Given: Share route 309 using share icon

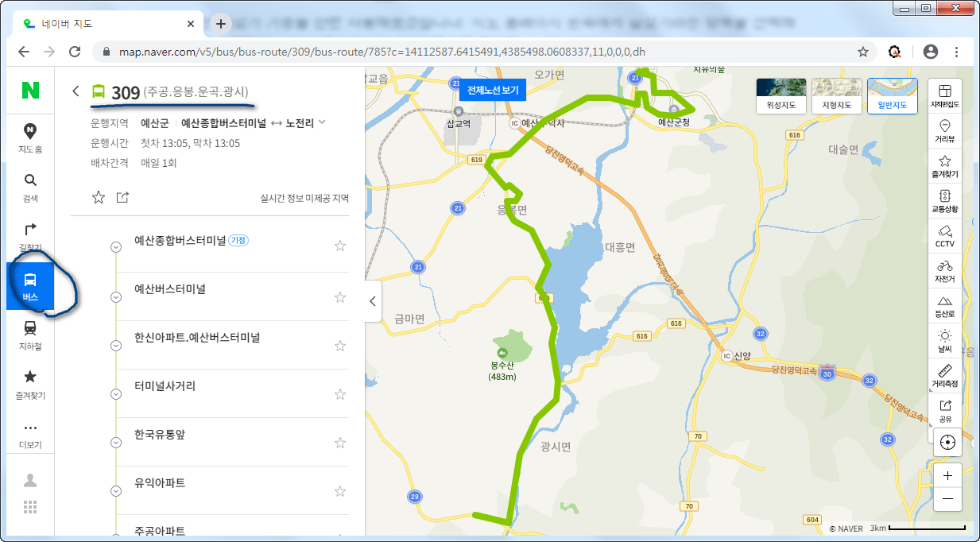Looking at the screenshot, I should [122, 197].
